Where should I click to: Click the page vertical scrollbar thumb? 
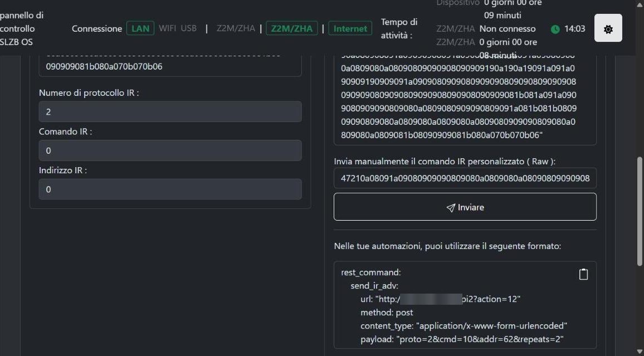640,212
